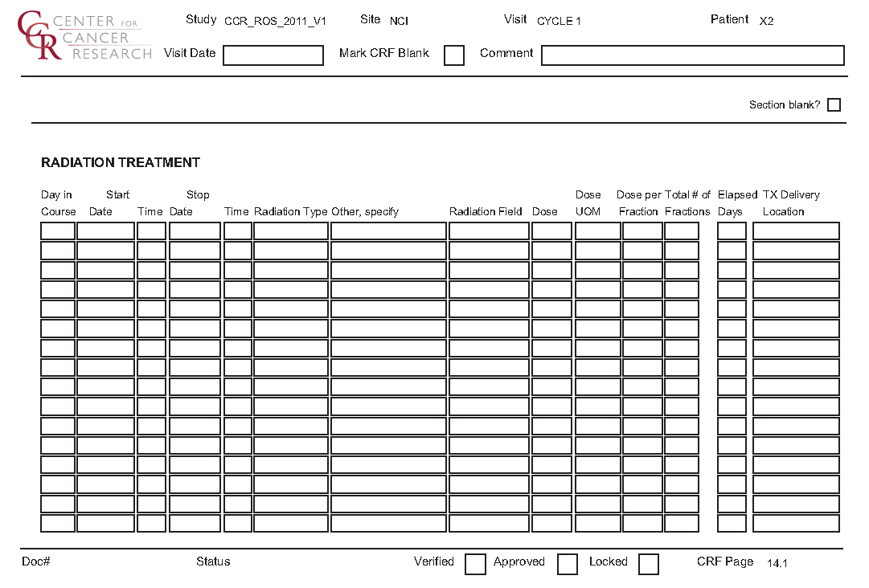Click first row Other, specify field
Viewport: 869px width, 588px height.
pyautogui.click(x=388, y=231)
